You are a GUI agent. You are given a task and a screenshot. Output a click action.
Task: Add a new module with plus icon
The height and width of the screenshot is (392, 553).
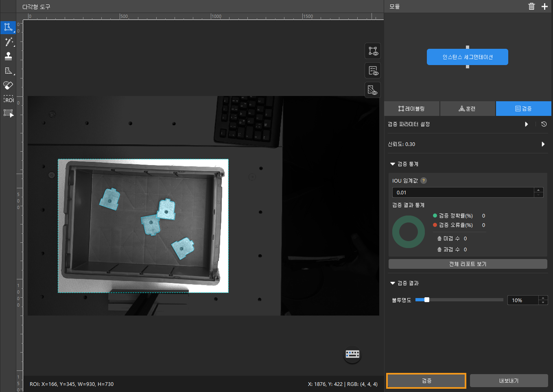coord(544,6)
